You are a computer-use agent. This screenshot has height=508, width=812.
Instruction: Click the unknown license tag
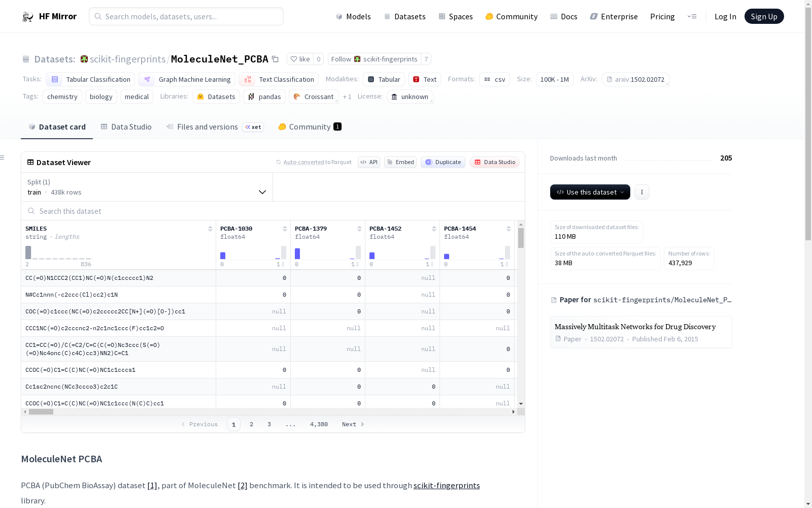point(410,97)
